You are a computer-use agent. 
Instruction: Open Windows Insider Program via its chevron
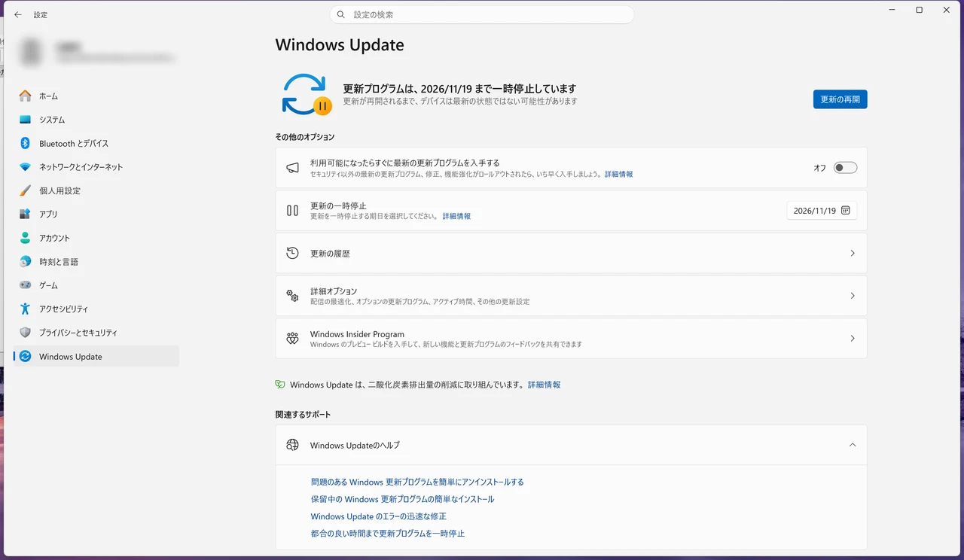point(853,339)
